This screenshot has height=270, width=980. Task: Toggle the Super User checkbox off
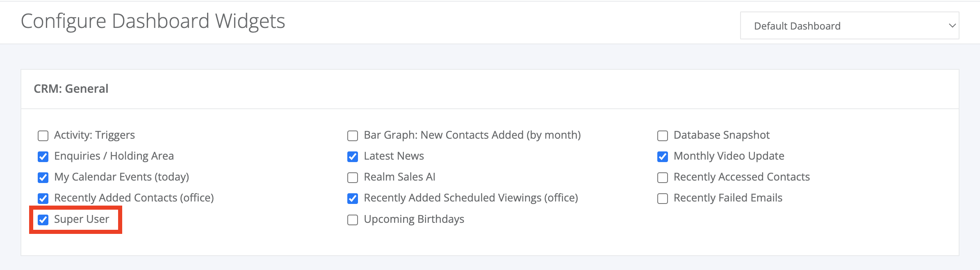pyautogui.click(x=43, y=220)
